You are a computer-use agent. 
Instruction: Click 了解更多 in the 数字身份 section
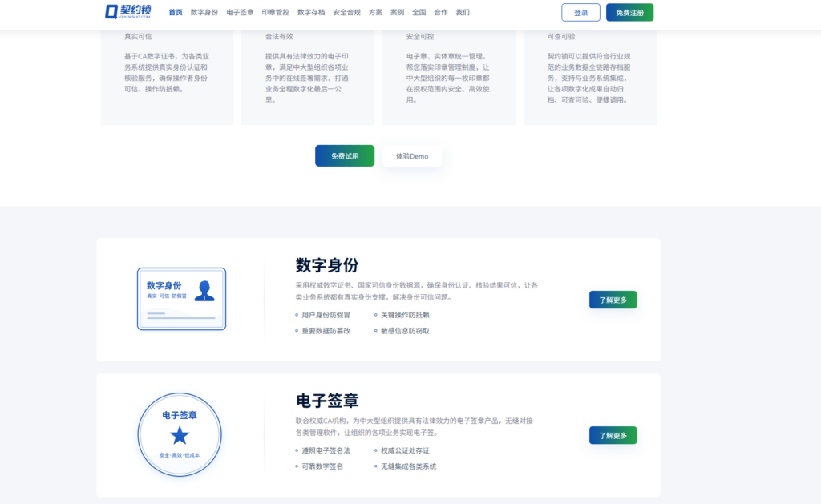click(613, 300)
